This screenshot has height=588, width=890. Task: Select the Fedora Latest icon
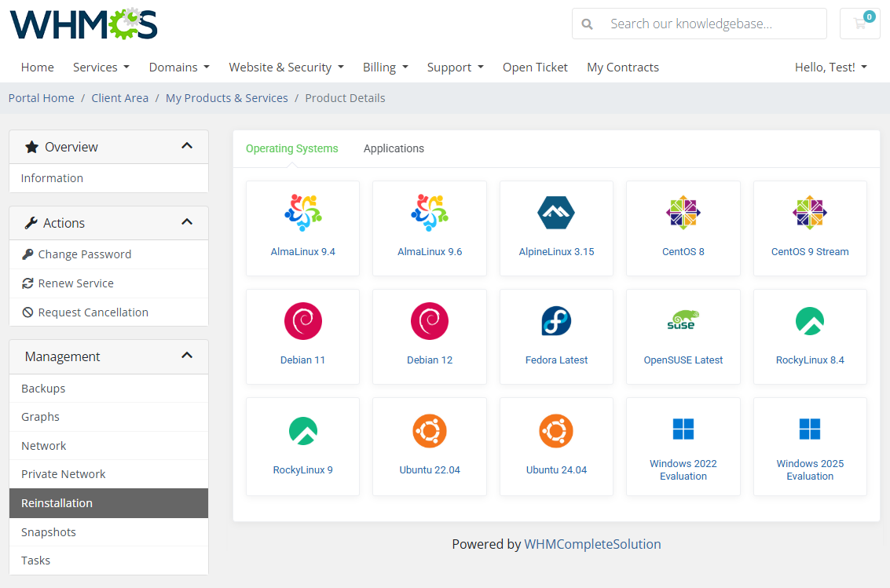click(x=556, y=321)
